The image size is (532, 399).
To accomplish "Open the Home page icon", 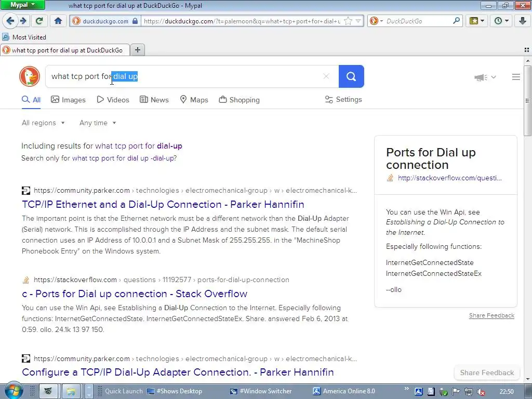I will pyautogui.click(x=58, y=21).
